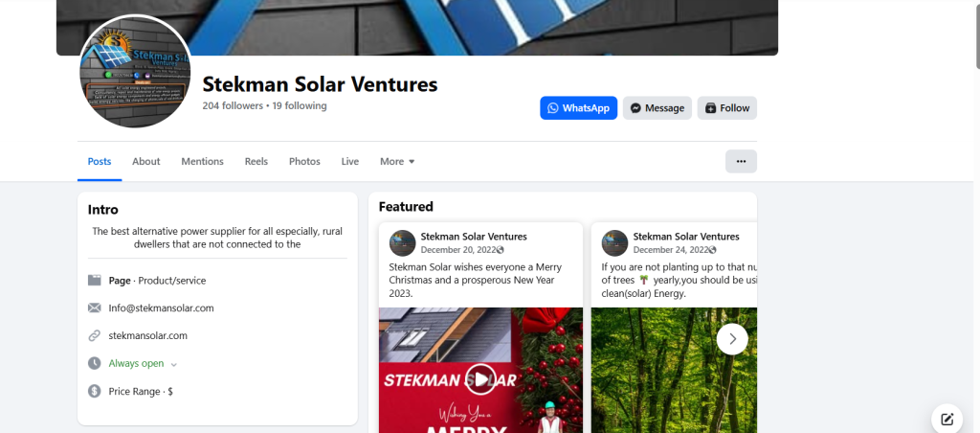
Task: Open Message chat with the page
Action: coord(657,108)
